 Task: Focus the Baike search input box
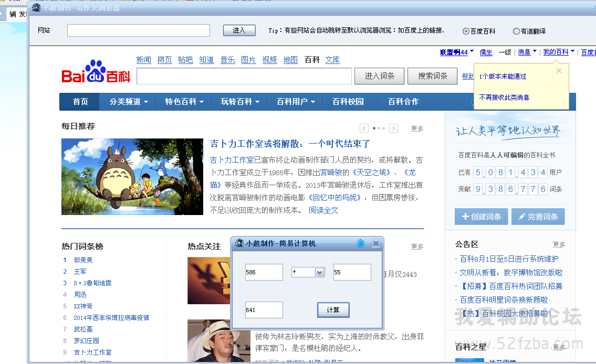click(244, 76)
